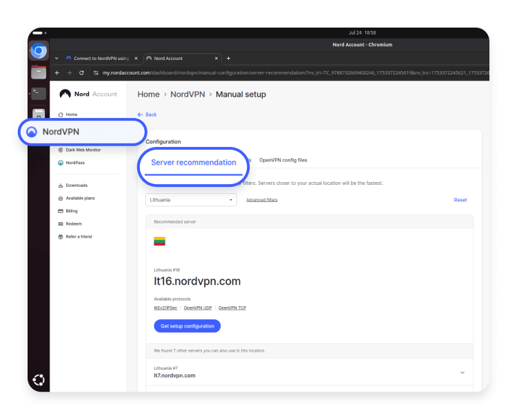Viewport: 517px width, 420px height.
Task: Open Chromium from the Ubuntu dock
Action: 39,50
